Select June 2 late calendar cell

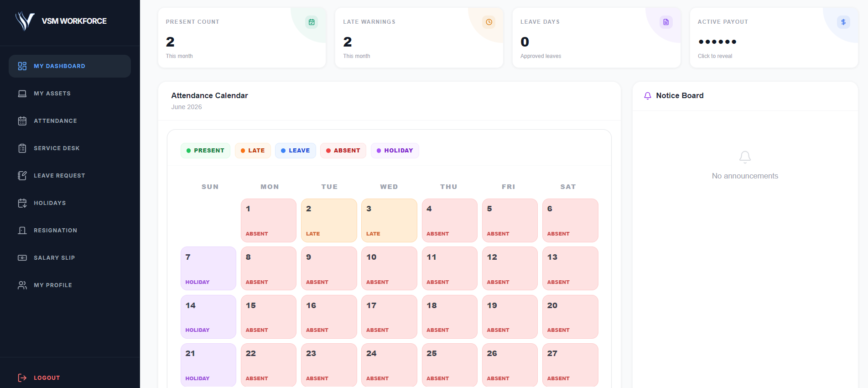pyautogui.click(x=329, y=220)
